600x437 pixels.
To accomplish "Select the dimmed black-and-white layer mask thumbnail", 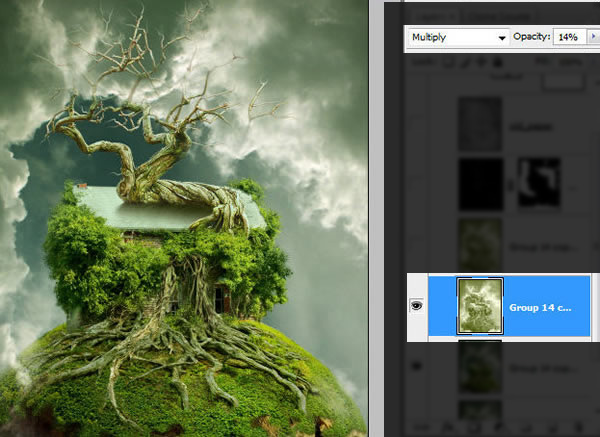I will [x=539, y=183].
